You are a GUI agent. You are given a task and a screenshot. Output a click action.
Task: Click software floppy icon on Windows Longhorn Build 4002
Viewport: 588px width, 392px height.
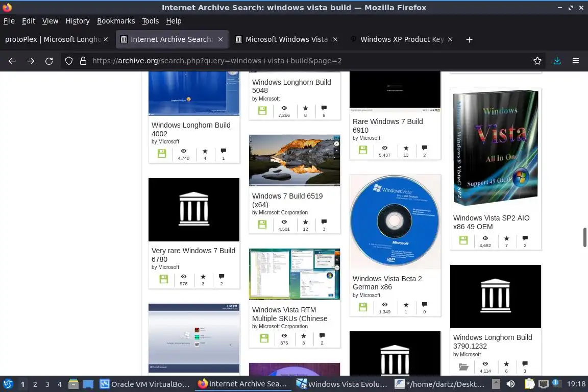coord(162,154)
